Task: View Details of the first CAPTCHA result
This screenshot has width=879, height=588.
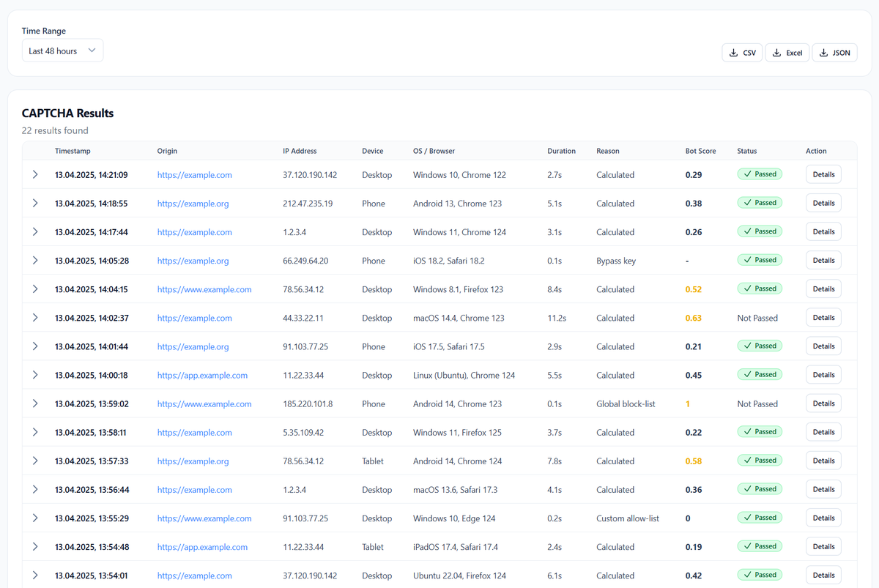Action: tap(823, 174)
